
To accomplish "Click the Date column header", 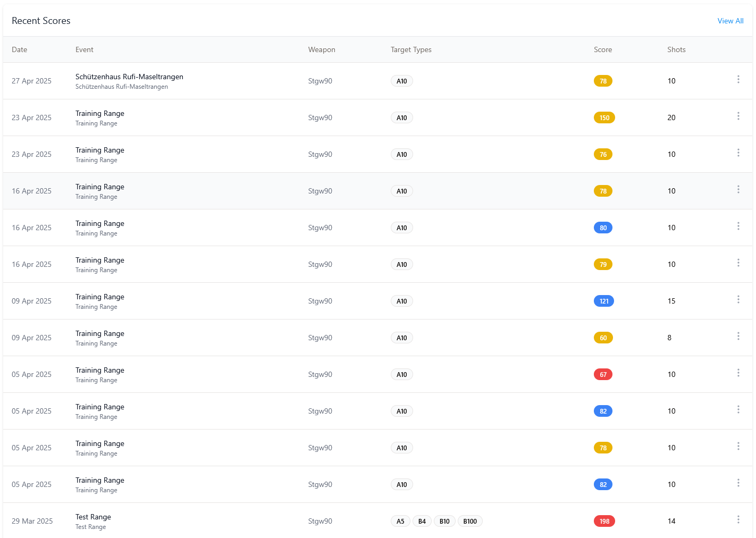I will click(20, 49).
